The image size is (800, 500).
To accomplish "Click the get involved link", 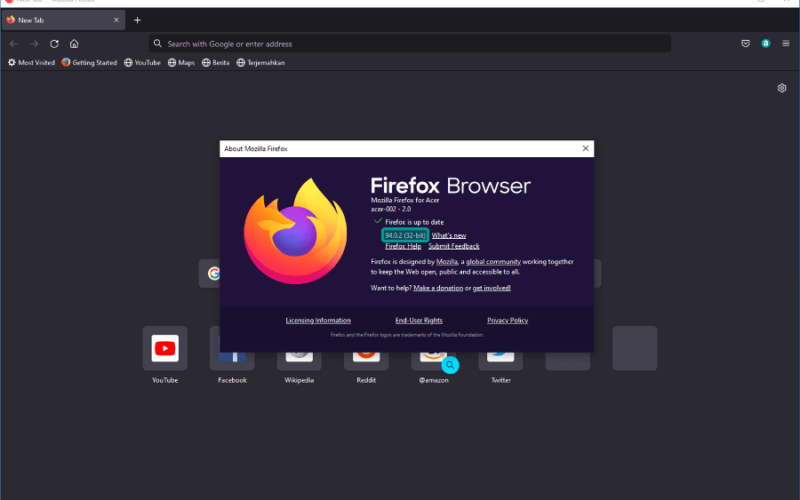I will coord(491,288).
